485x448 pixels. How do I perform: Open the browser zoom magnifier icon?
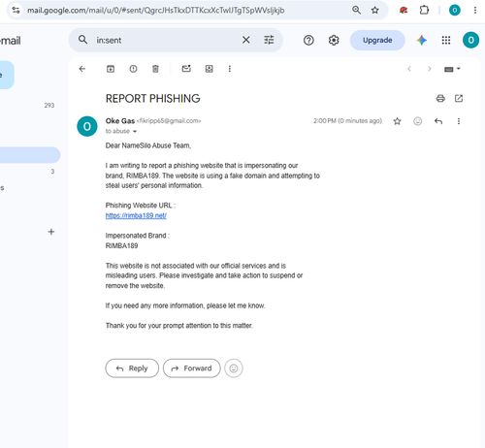coord(356,10)
